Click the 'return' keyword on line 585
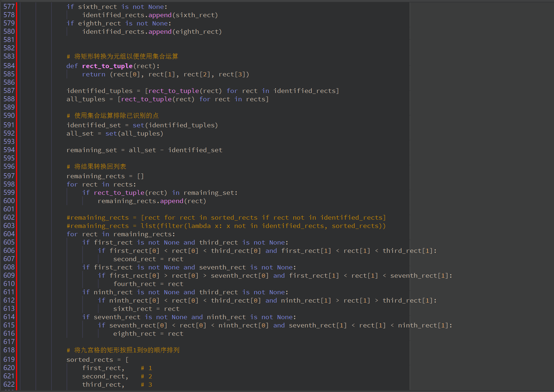The image size is (554, 392). [x=94, y=74]
